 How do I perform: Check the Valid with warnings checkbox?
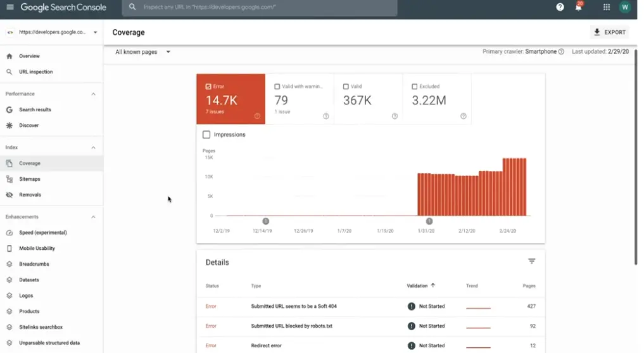[277, 87]
